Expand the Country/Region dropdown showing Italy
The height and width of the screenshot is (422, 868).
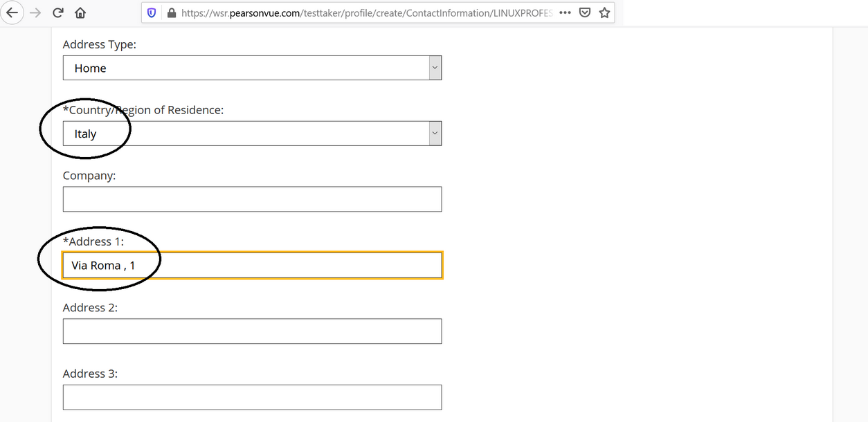point(252,134)
